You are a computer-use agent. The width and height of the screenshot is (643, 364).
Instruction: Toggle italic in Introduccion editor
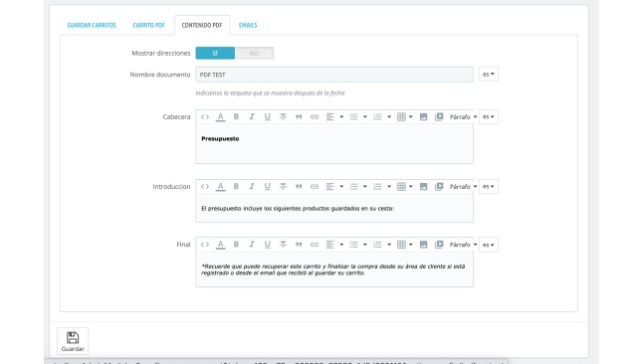[252, 187]
